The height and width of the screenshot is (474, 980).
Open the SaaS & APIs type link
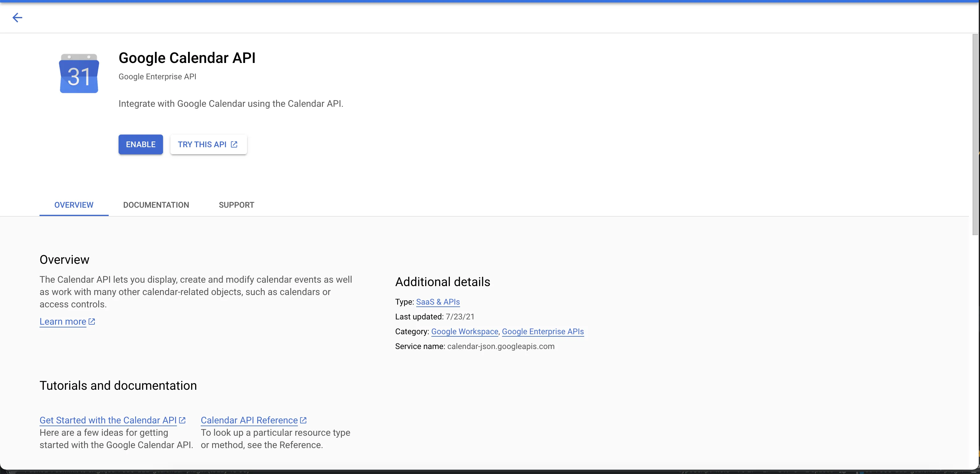click(438, 302)
